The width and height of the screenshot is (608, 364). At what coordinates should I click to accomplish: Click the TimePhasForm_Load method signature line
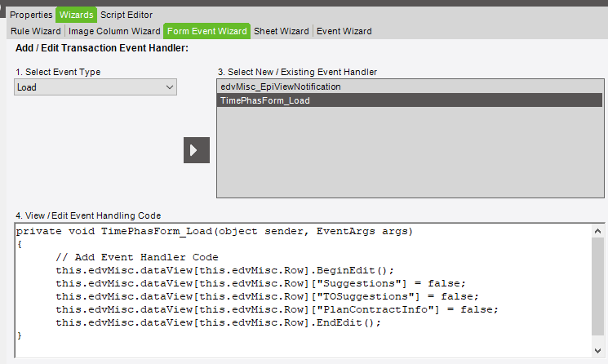(215, 232)
